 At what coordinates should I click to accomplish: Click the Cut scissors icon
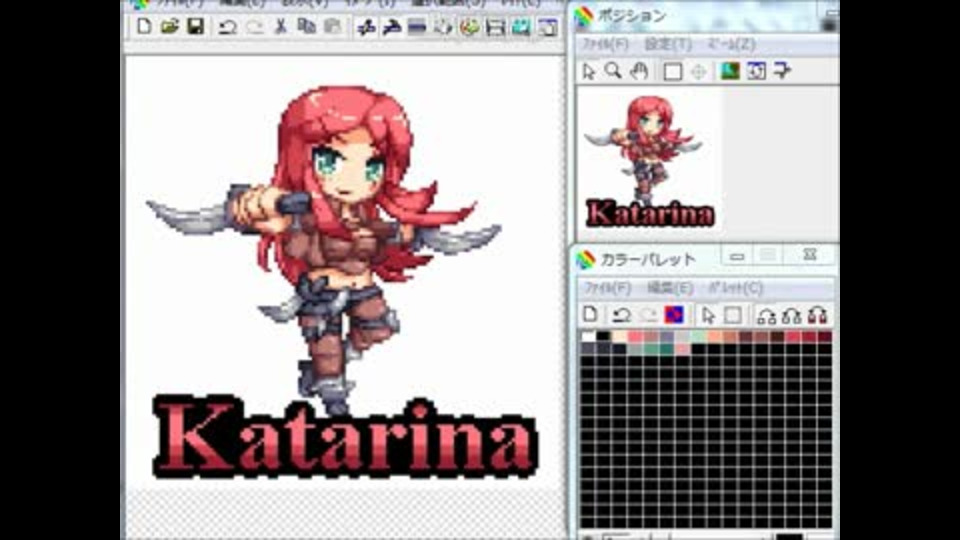tap(280, 26)
